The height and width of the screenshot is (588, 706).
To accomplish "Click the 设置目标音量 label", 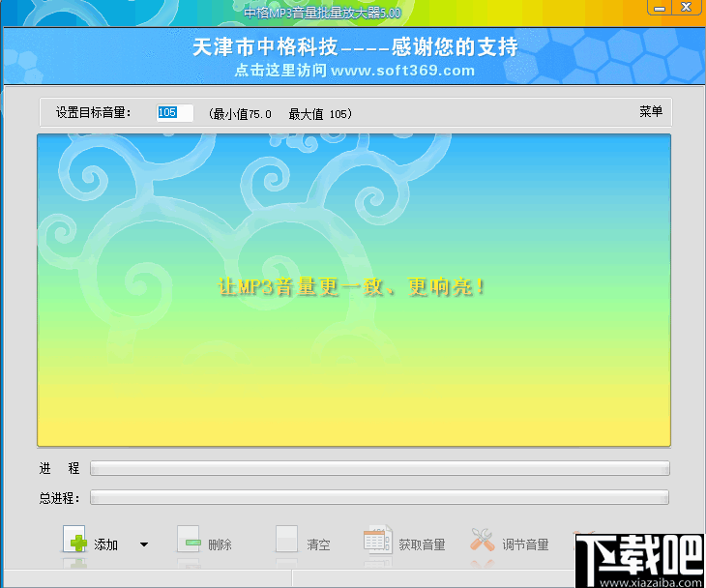I will (x=93, y=112).
